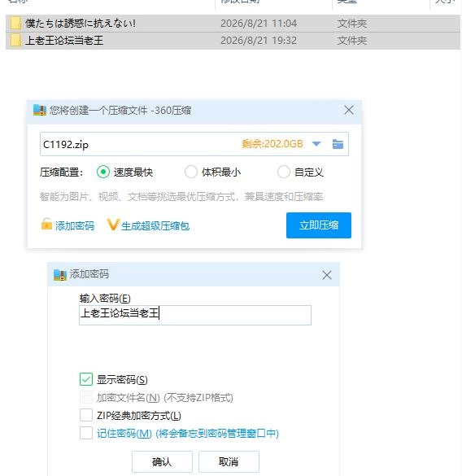Click the 剩余:202.0GB free space text
Screen dimensions: 475x476
click(272, 144)
